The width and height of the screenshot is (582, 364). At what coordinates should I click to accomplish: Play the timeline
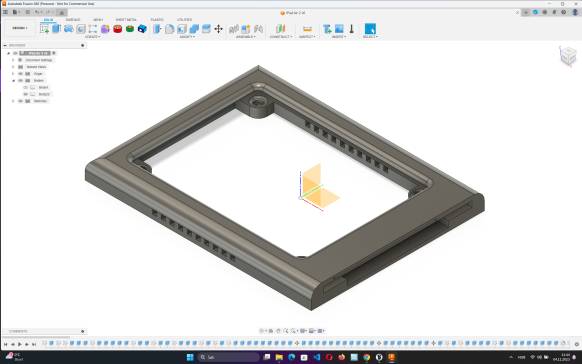pos(20,344)
